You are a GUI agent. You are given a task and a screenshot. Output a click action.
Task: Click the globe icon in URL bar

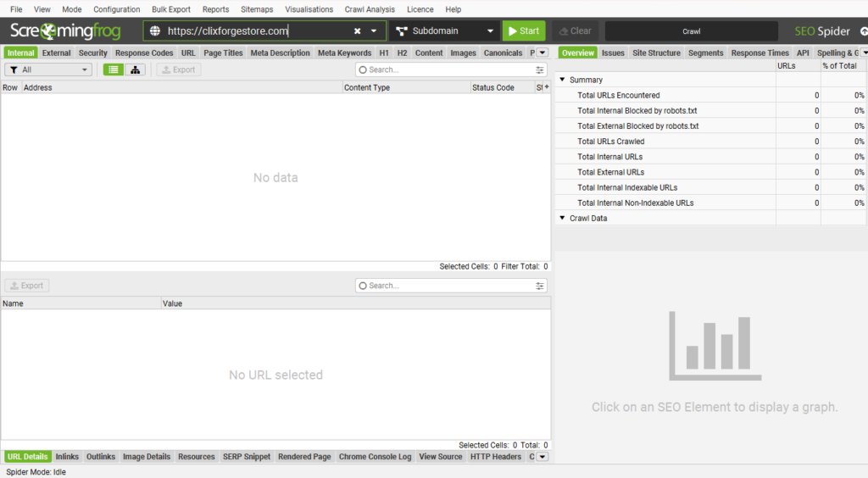pos(155,31)
